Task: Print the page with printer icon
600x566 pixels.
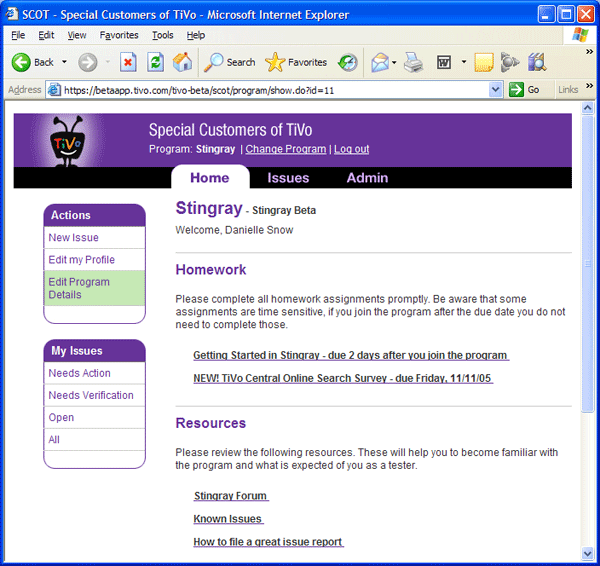Action: (413, 62)
